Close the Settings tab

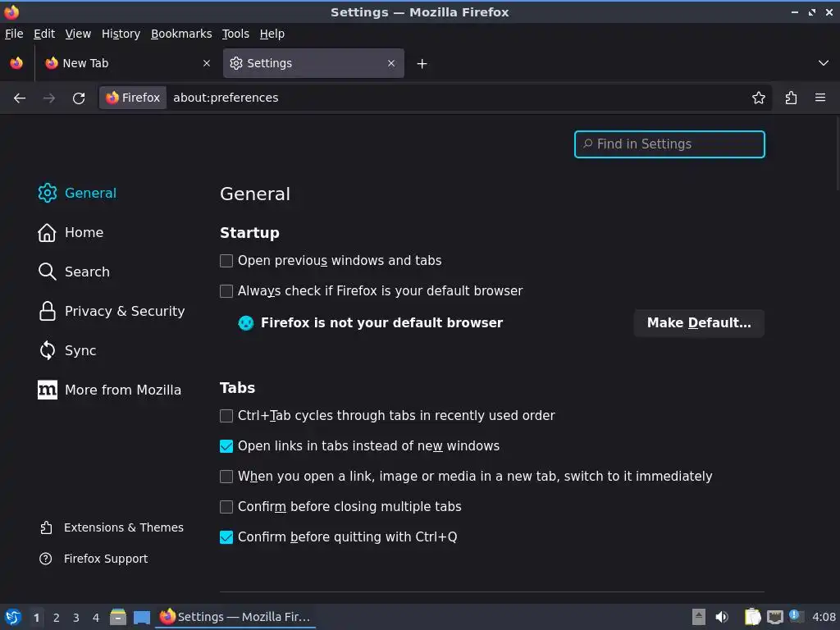[x=391, y=63]
